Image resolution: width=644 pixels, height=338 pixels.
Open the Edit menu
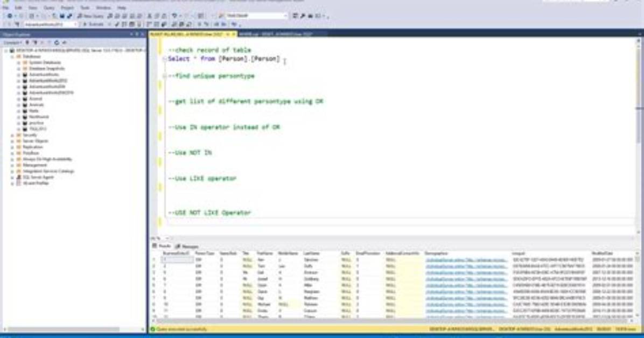(18, 8)
